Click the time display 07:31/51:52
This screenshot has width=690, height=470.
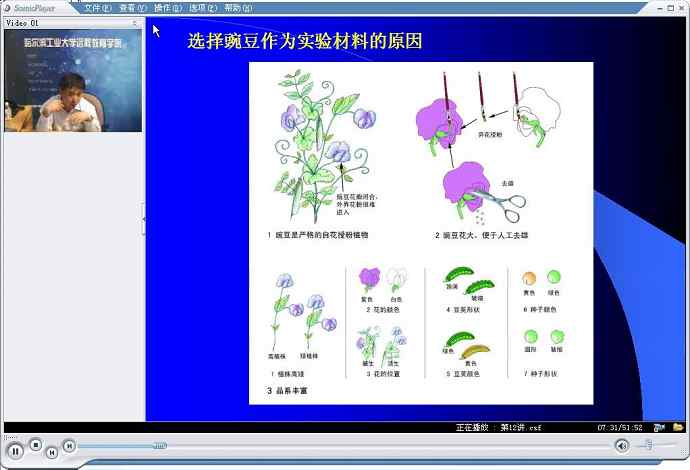[x=620, y=427]
